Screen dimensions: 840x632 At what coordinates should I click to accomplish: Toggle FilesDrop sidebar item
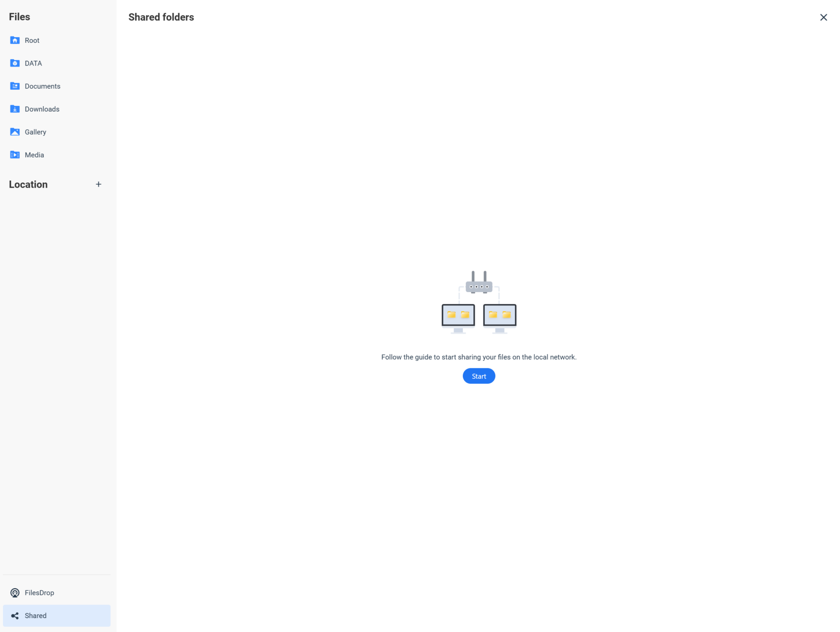56,592
